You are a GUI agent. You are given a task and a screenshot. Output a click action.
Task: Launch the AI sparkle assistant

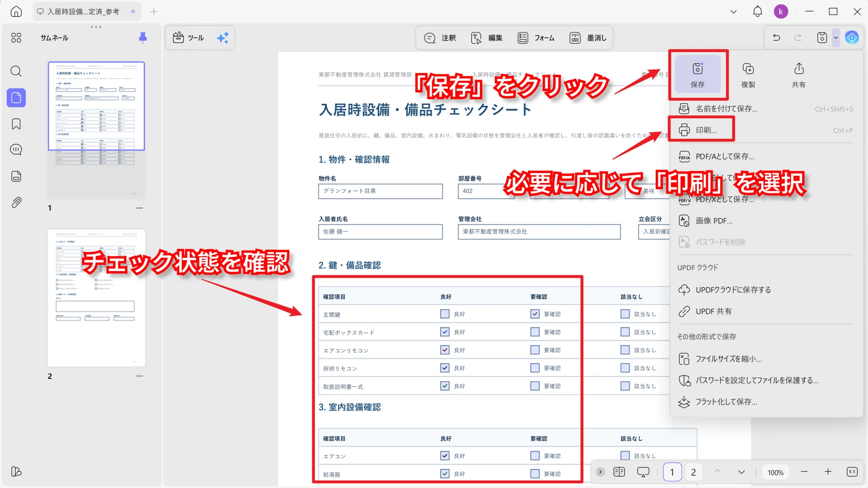(223, 38)
